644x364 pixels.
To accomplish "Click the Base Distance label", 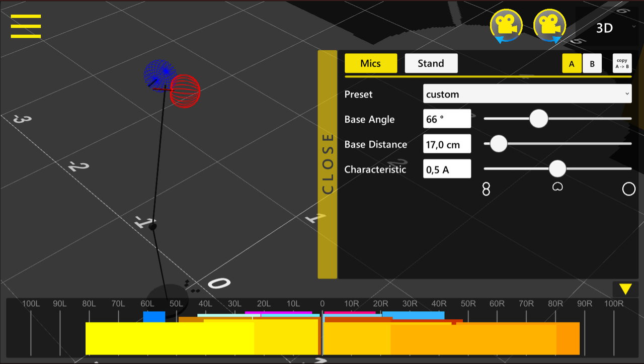I will [x=376, y=145].
